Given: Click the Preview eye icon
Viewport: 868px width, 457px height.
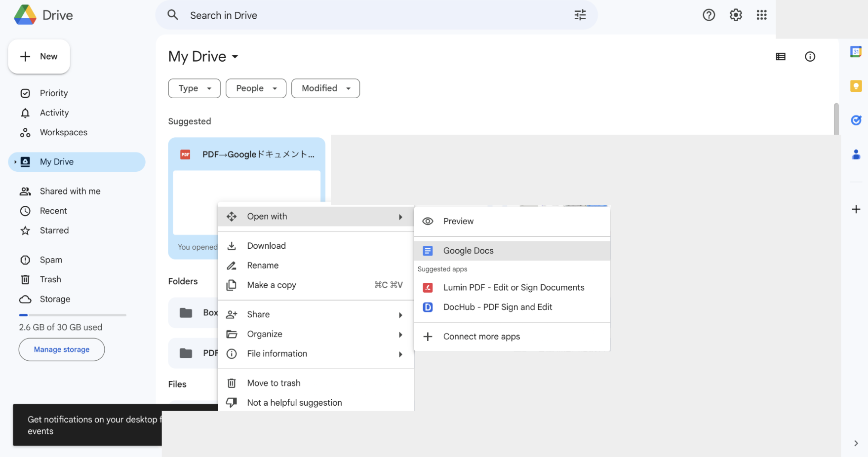Looking at the screenshot, I should tap(428, 221).
